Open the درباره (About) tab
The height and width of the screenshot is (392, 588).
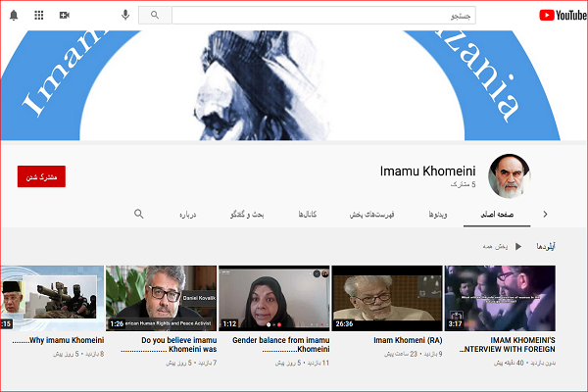coord(188,214)
